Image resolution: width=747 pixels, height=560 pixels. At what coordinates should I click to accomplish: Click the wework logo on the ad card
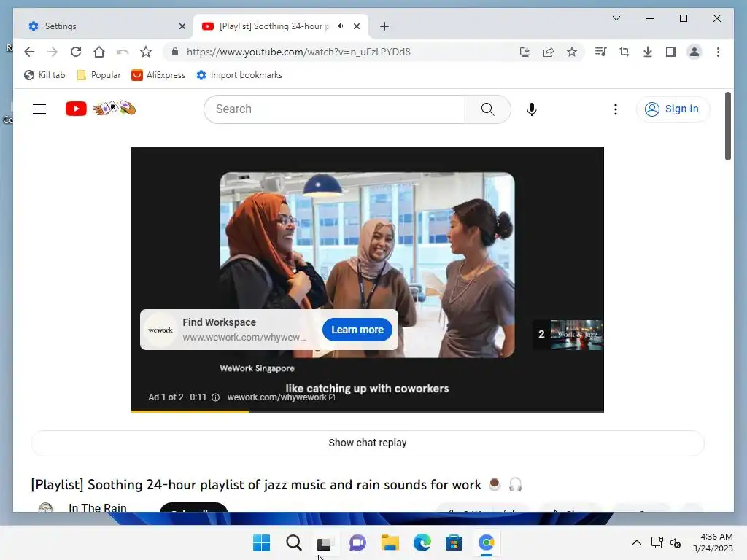click(160, 330)
